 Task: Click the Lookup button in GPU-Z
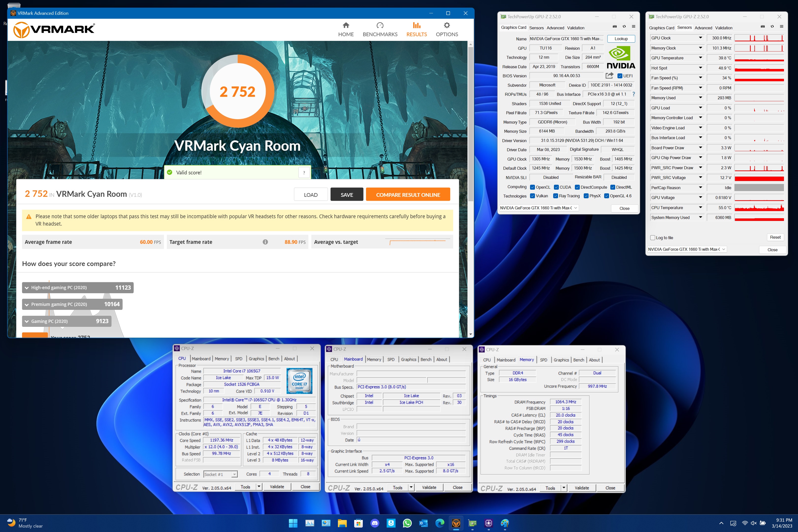[x=621, y=39]
